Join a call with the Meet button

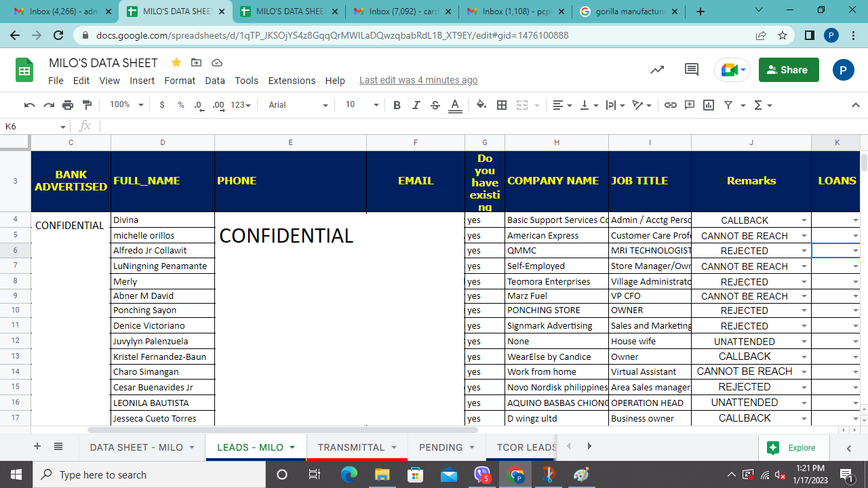[x=732, y=70]
